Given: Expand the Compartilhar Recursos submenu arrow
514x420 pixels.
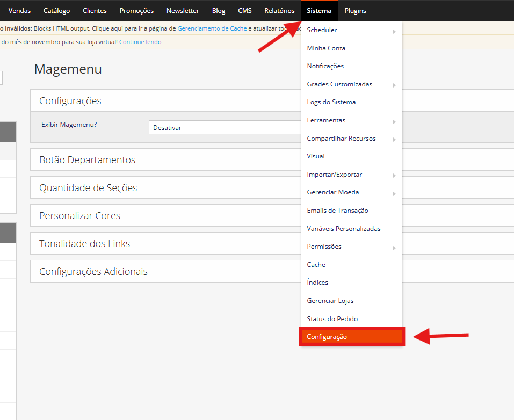Looking at the screenshot, I should click(x=394, y=139).
